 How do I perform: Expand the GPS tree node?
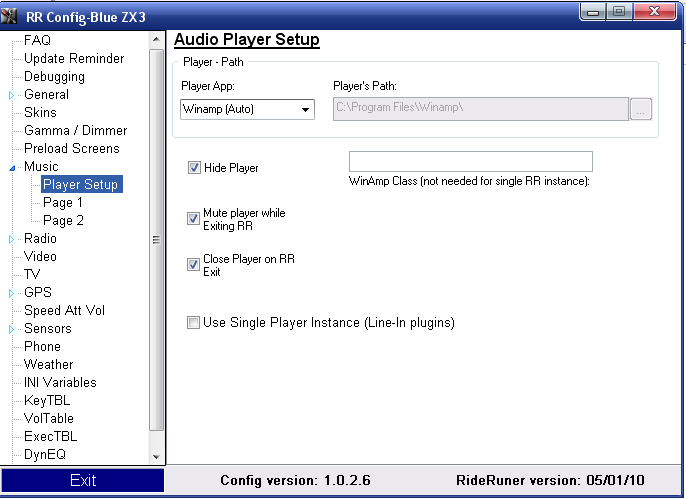point(11,293)
